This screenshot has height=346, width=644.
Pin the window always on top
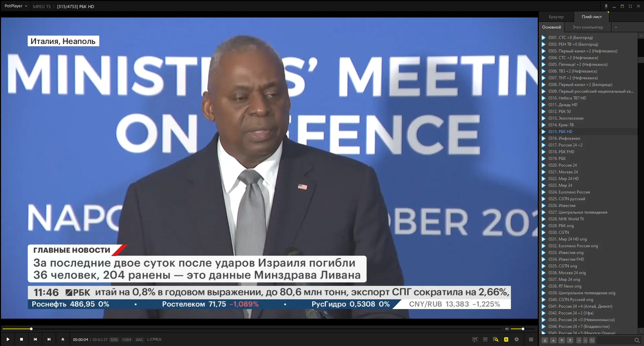coord(606,6)
